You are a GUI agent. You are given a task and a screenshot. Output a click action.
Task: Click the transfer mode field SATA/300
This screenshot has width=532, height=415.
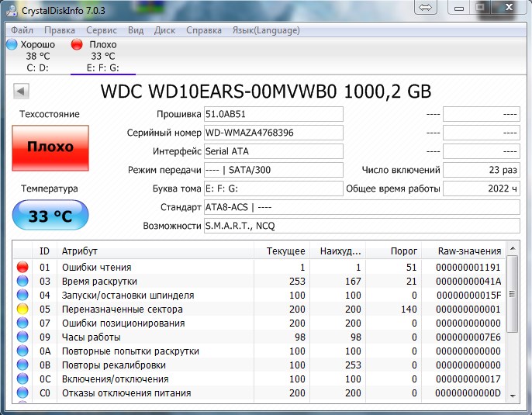274,170
